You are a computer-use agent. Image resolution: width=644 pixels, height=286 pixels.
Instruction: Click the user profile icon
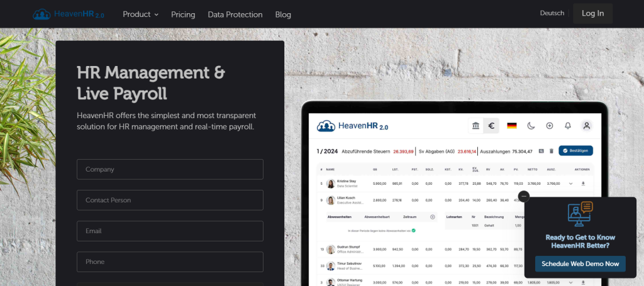click(586, 126)
